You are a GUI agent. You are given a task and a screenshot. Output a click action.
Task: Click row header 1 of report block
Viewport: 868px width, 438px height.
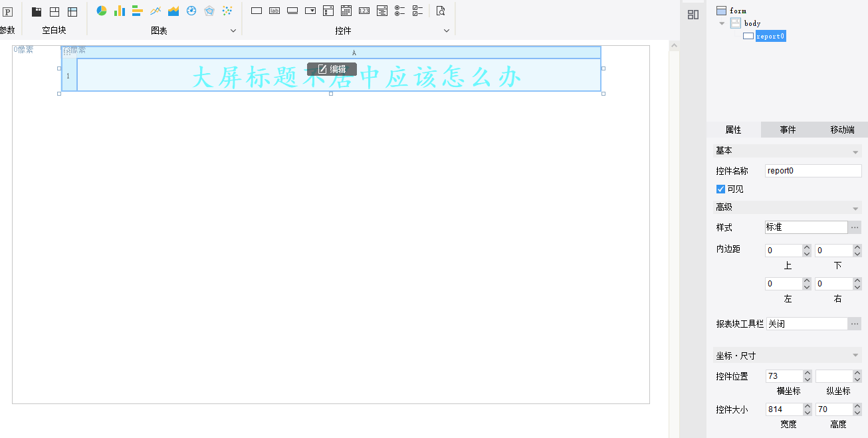point(68,76)
